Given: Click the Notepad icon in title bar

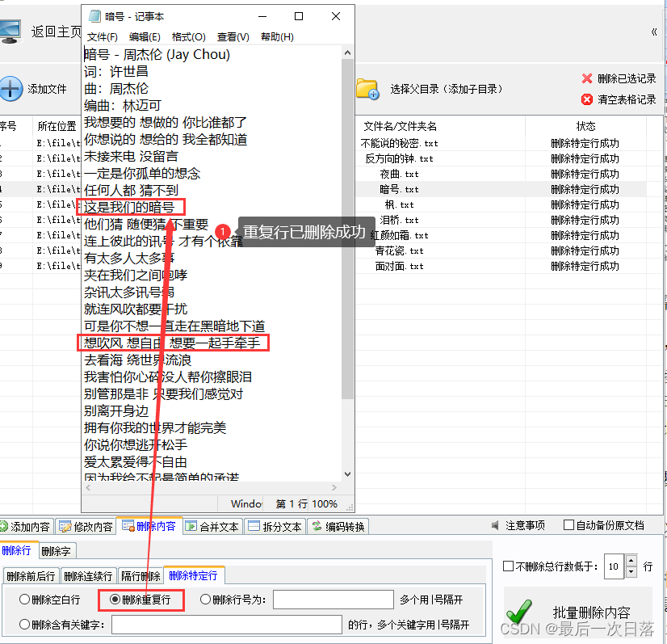Looking at the screenshot, I should 94,16.
